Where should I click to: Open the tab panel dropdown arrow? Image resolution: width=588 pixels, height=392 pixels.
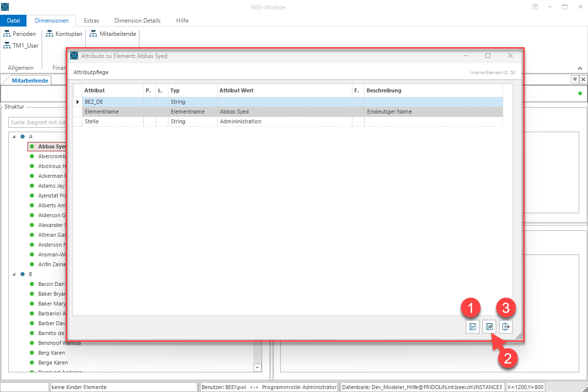(574, 79)
